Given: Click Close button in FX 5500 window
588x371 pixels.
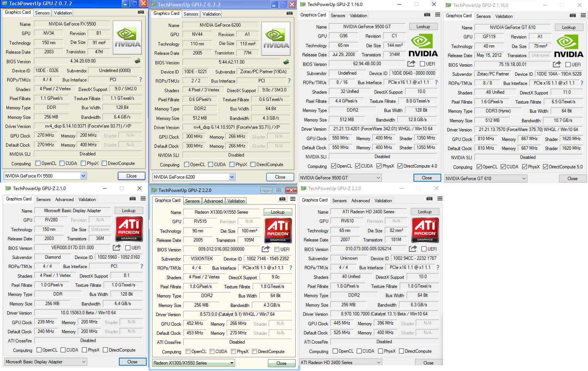Looking at the screenshot, I should 131,176.
